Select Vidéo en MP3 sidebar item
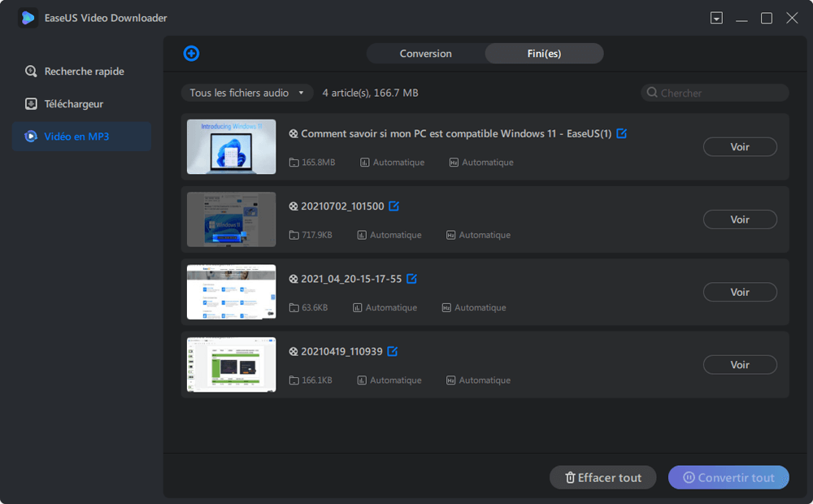Viewport: 813px width, 504px height. pyautogui.click(x=81, y=137)
